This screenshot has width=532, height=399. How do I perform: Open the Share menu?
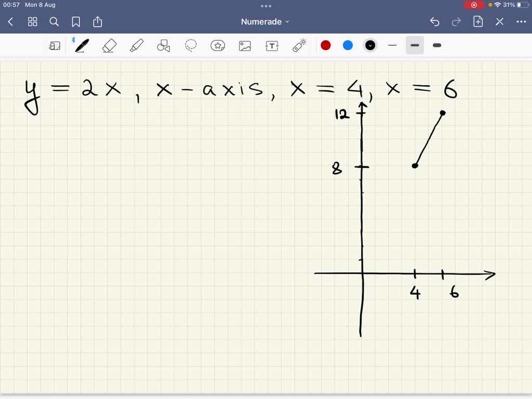coord(98,22)
